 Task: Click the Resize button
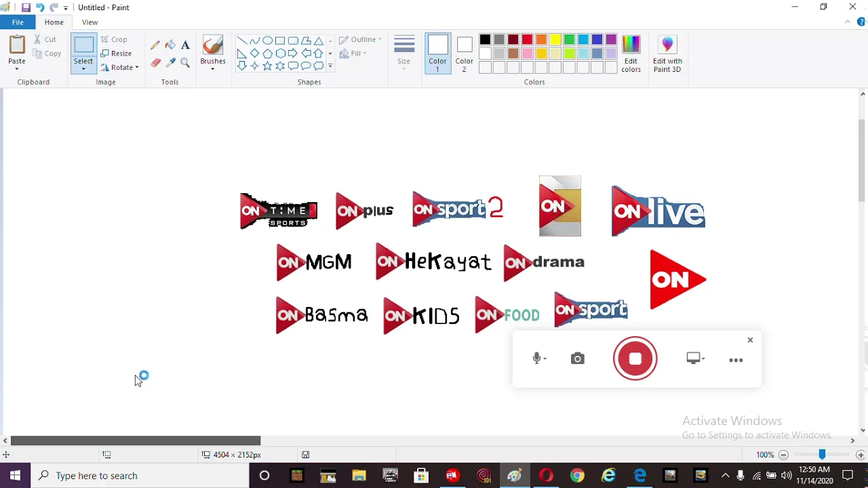click(117, 54)
